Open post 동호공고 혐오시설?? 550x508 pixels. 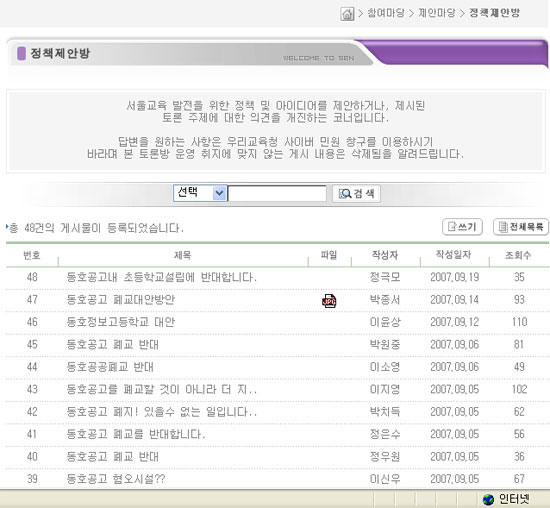116,479
